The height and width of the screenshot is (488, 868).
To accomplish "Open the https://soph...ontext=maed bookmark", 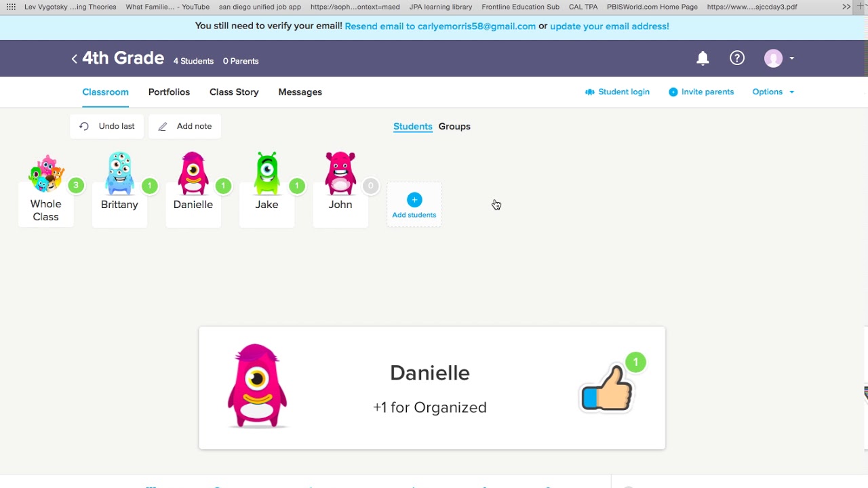I will 355,7.
